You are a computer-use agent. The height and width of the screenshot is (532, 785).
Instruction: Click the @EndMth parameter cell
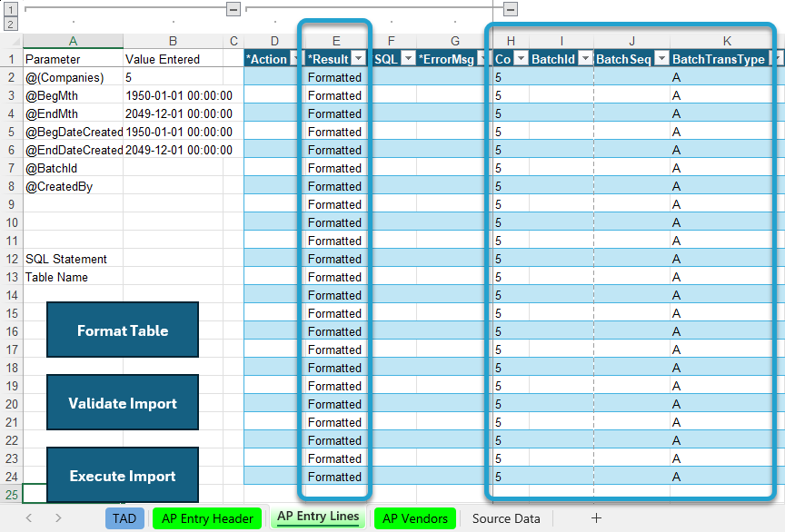(73, 113)
